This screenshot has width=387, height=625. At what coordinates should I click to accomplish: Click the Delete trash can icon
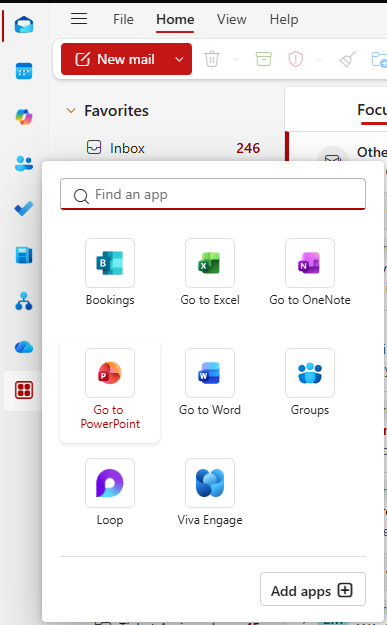tap(212, 59)
